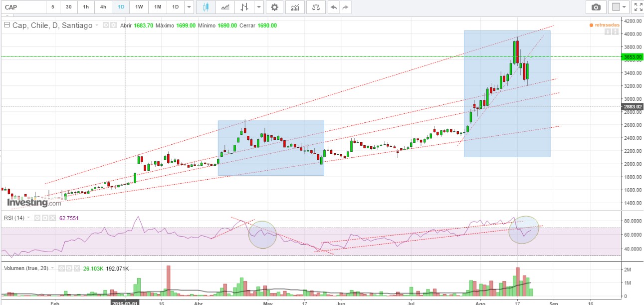Click the move pane up arrow icon
644x305 pixels.
pos(616,32)
